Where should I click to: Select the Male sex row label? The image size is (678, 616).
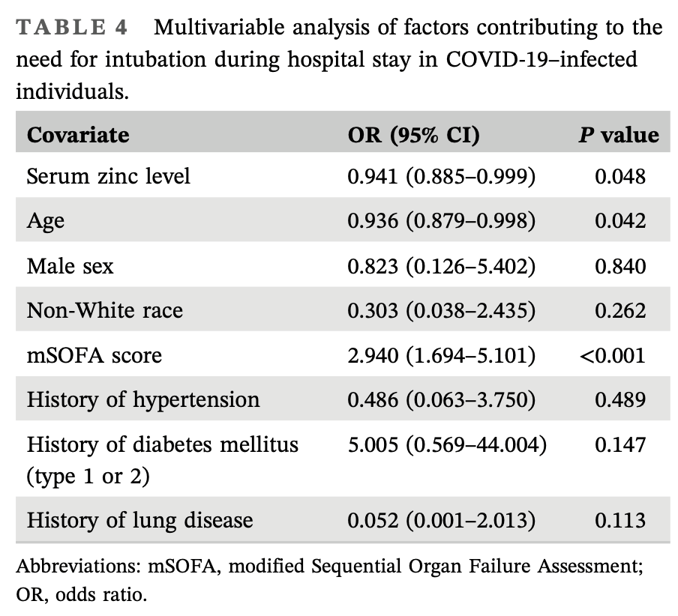point(71,265)
